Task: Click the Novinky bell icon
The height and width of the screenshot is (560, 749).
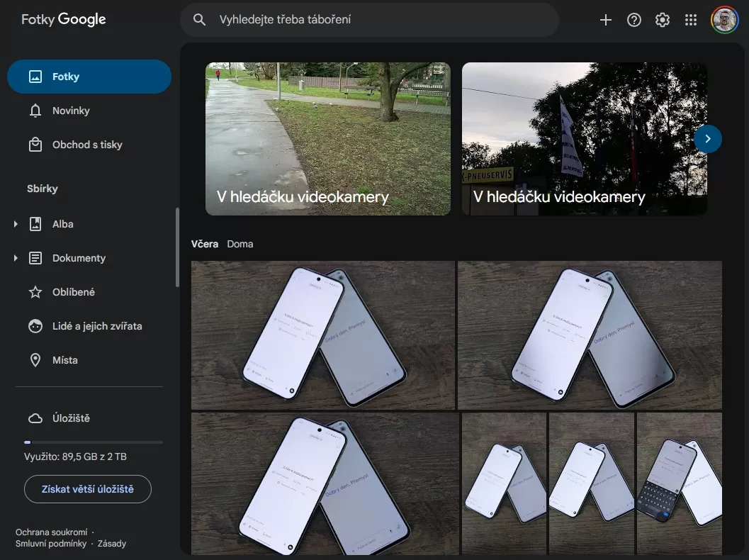Action: [x=35, y=111]
